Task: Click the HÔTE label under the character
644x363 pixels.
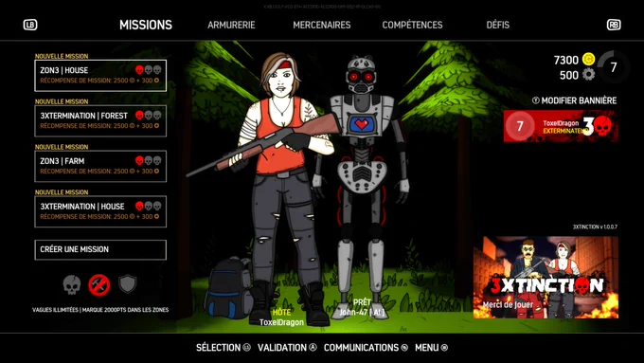Action: 282,313
